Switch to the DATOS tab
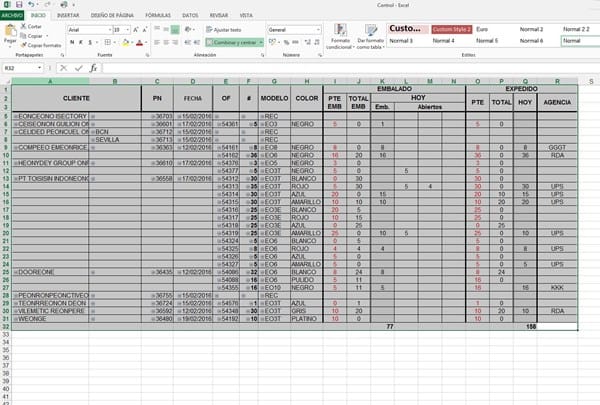The height and width of the screenshot is (405, 600). coord(190,15)
